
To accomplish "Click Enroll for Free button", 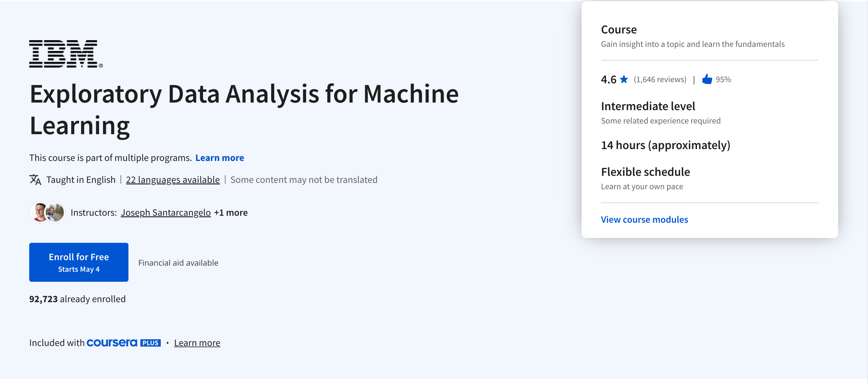I will 79,262.
